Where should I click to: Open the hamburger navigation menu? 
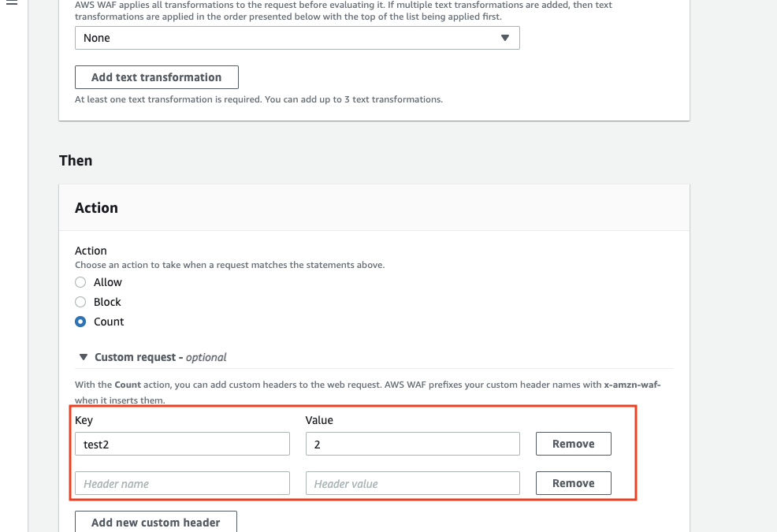click(x=11, y=2)
